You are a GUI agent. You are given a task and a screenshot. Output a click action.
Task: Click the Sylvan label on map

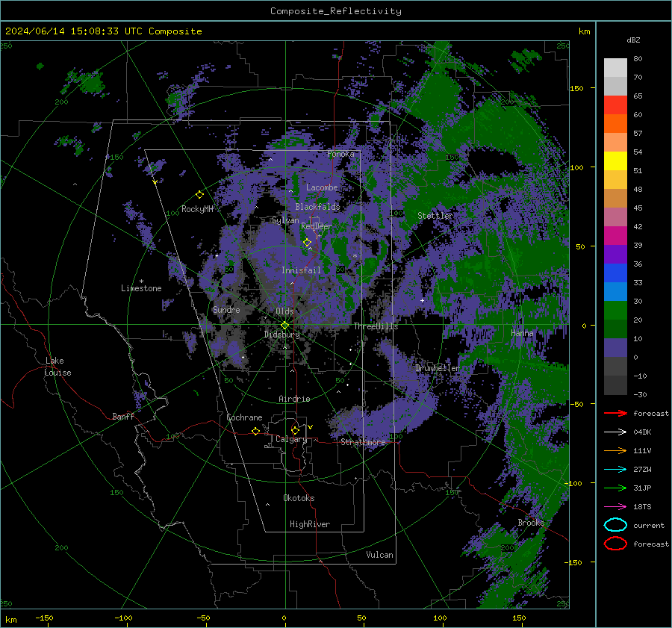coord(285,220)
